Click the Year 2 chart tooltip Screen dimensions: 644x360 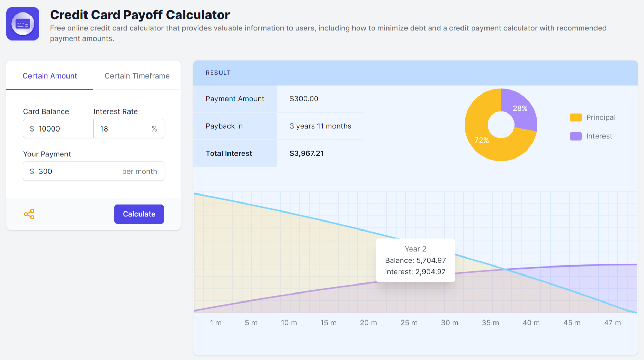[415, 260]
